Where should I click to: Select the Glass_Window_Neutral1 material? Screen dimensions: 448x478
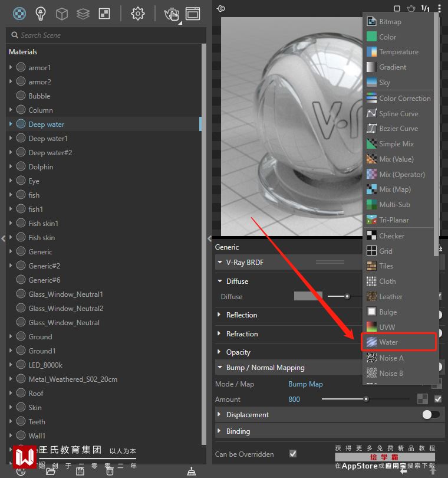tap(65, 294)
